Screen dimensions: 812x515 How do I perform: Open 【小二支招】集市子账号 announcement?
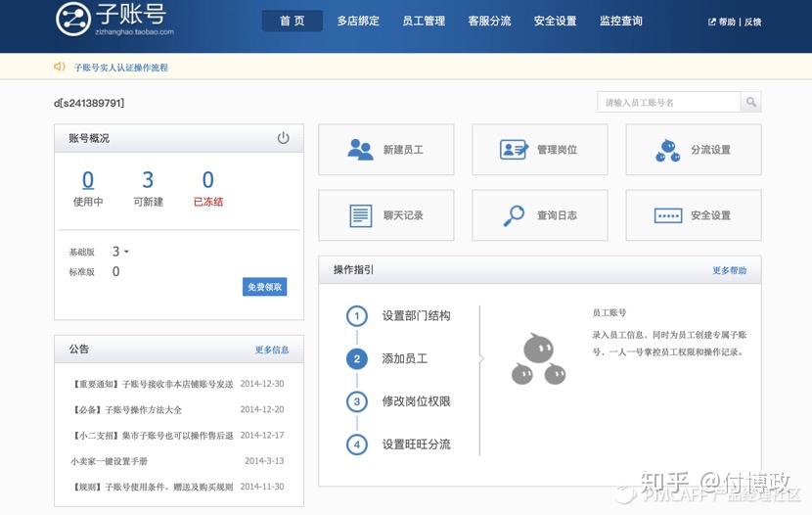pyautogui.click(x=152, y=436)
